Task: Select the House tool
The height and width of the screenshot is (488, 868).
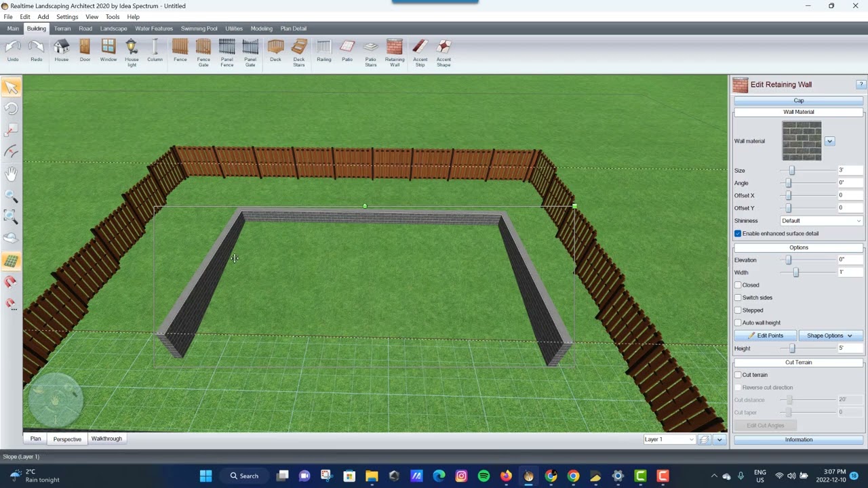Action: pos(62,52)
